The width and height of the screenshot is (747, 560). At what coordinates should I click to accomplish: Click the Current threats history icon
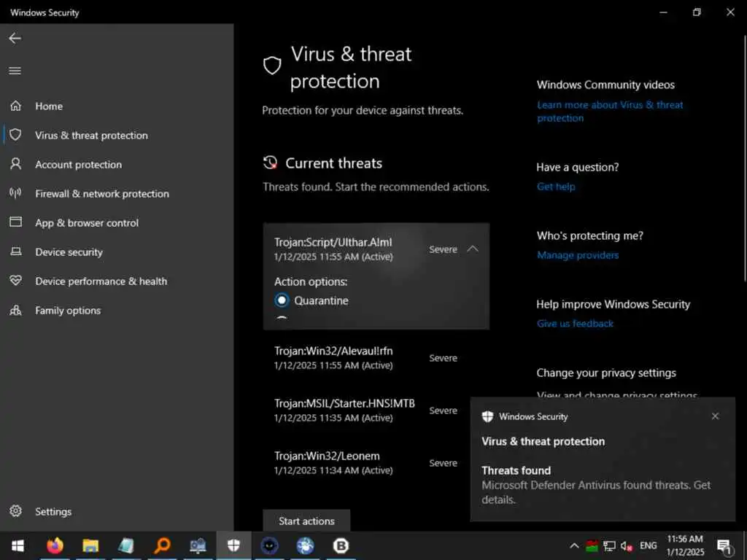coord(270,163)
